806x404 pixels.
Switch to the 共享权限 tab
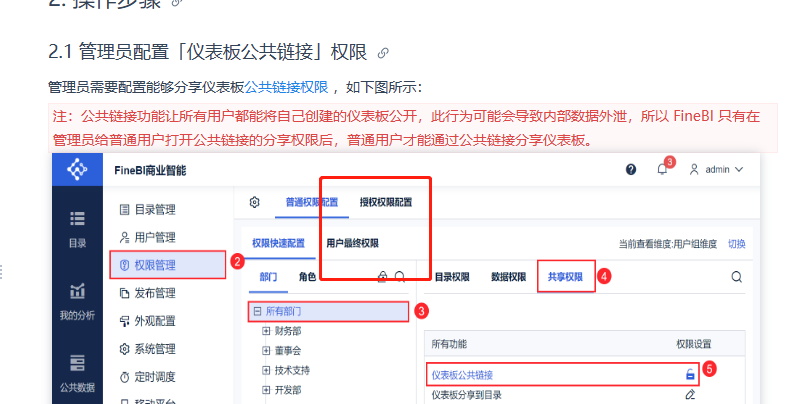[x=565, y=277]
